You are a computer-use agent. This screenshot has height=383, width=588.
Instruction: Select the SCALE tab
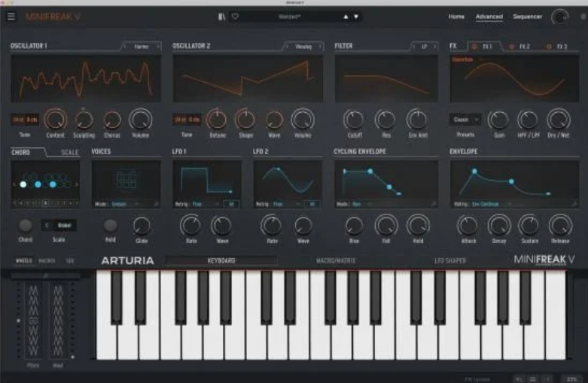[x=70, y=152]
